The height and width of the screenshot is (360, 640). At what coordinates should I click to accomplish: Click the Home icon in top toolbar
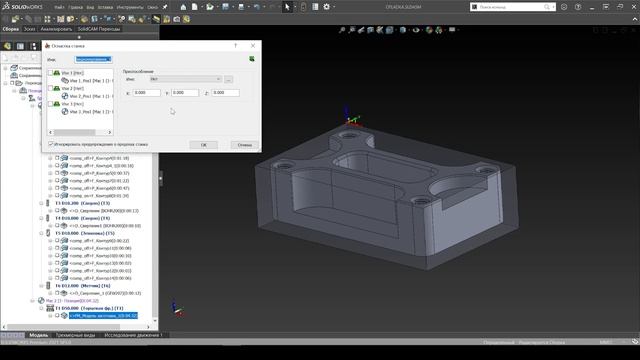183,7
